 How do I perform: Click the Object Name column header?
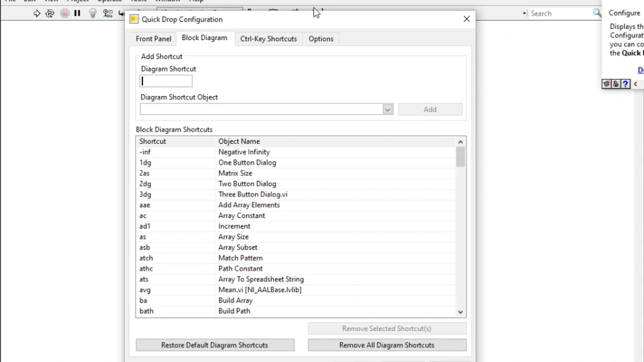[x=335, y=141]
